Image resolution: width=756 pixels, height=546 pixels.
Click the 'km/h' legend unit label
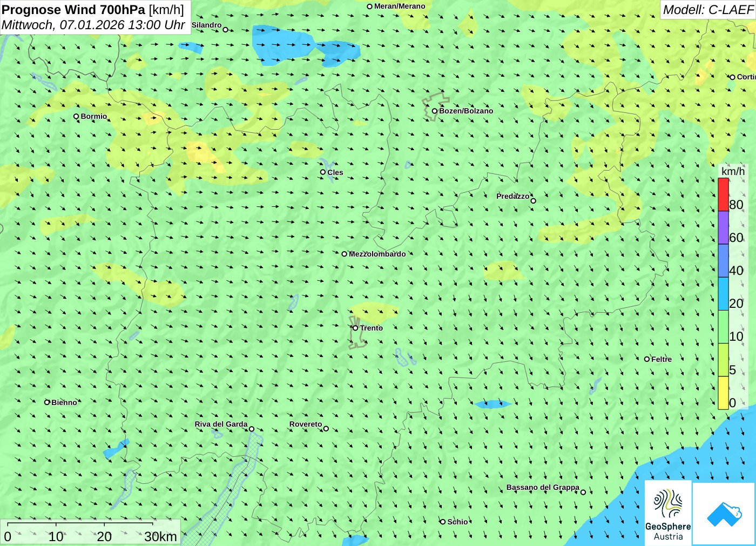click(733, 171)
